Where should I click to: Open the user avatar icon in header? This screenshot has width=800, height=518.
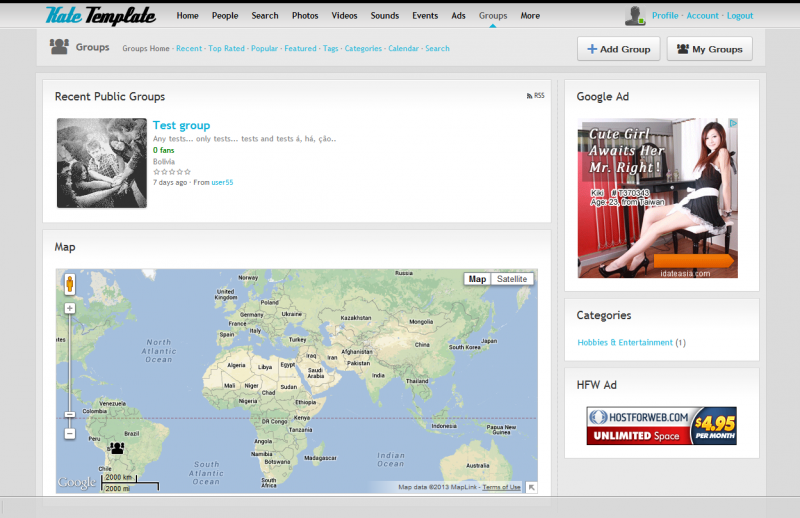point(635,16)
